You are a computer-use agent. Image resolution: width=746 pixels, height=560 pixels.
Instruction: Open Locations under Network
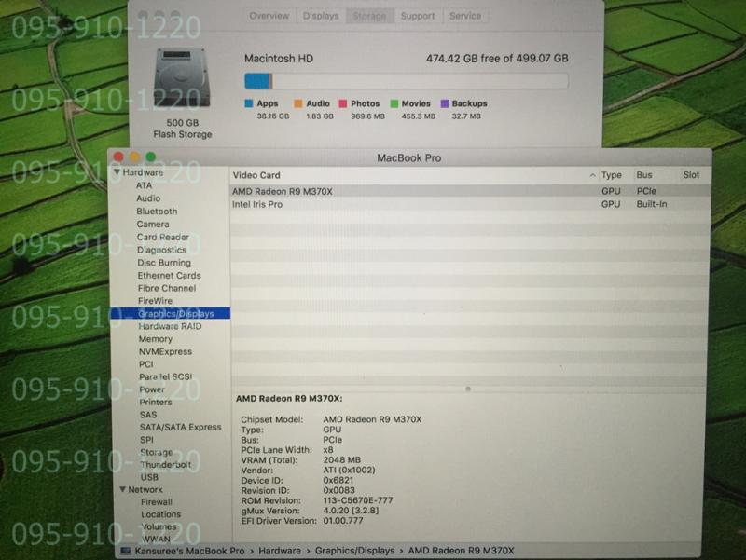point(160,514)
